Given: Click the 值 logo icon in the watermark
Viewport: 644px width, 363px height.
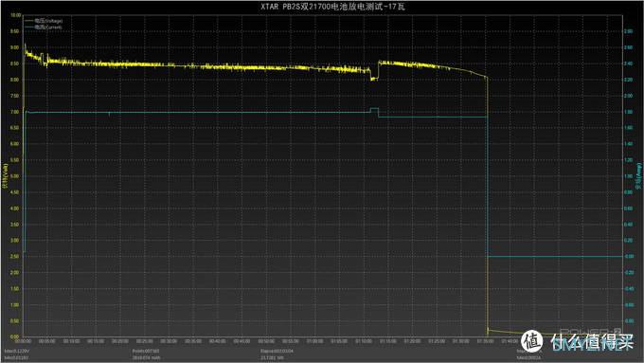Looking at the screenshot, I should 532,341.
